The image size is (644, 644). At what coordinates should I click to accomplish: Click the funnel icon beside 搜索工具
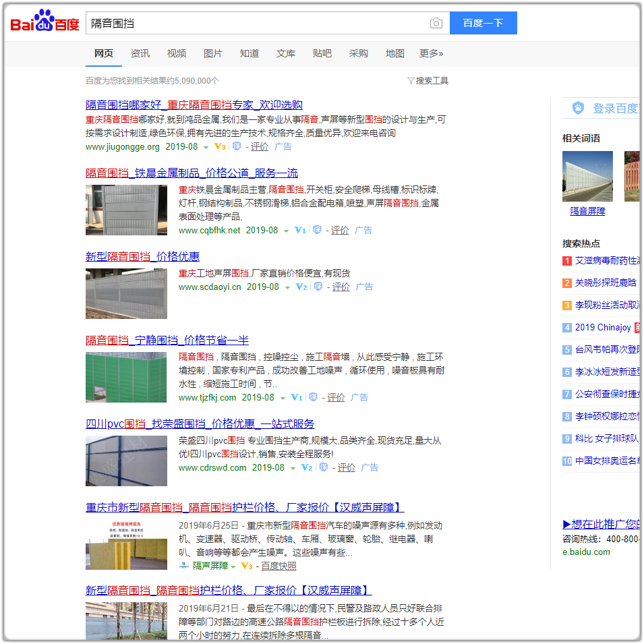[x=411, y=81]
